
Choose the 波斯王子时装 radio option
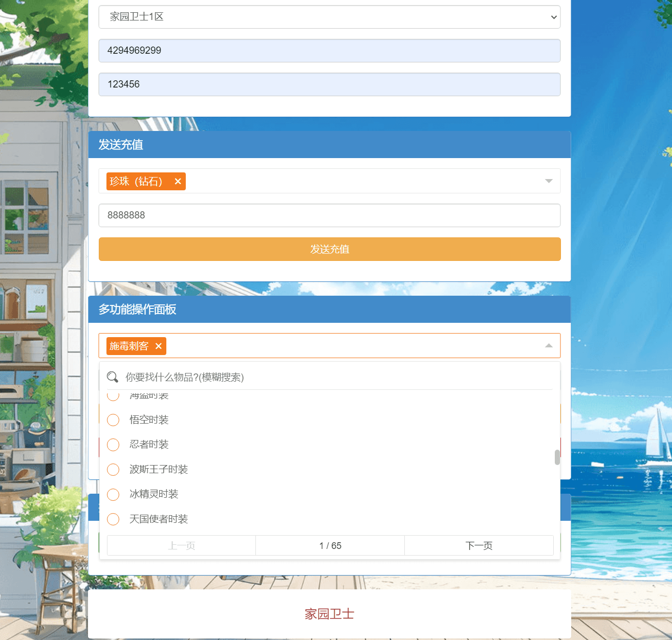point(113,470)
